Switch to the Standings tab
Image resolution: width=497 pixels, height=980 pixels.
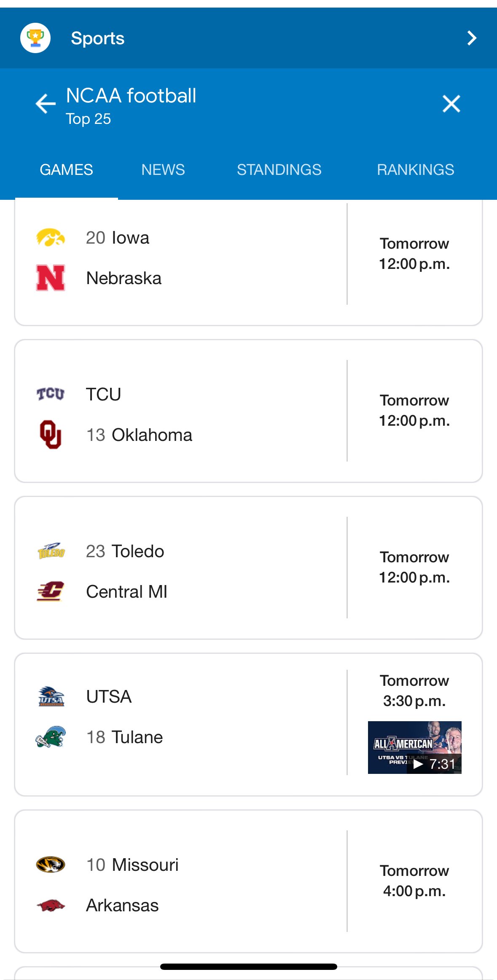click(279, 169)
